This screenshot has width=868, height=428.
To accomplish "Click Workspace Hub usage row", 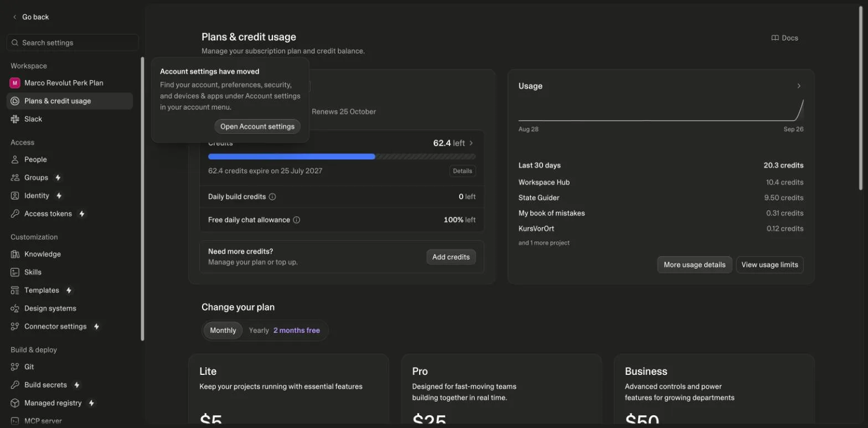I will pos(661,182).
